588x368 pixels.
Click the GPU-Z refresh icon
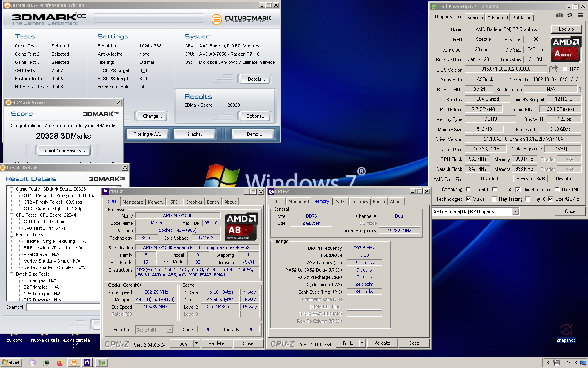click(x=570, y=15)
